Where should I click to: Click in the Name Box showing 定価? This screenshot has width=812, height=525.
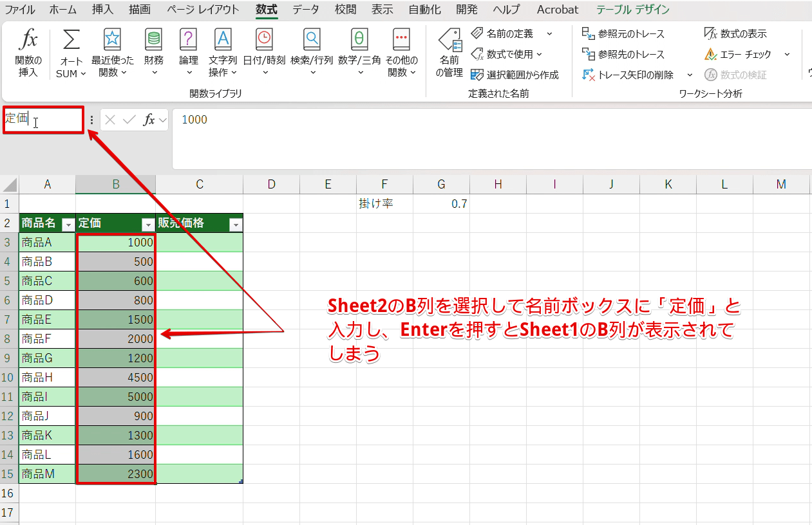pyautogui.click(x=43, y=120)
